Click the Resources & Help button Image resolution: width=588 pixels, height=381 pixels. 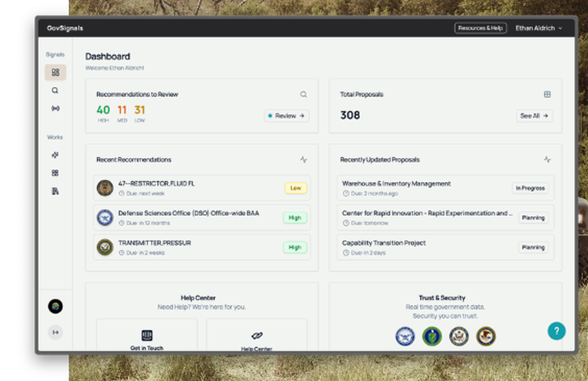(x=480, y=28)
